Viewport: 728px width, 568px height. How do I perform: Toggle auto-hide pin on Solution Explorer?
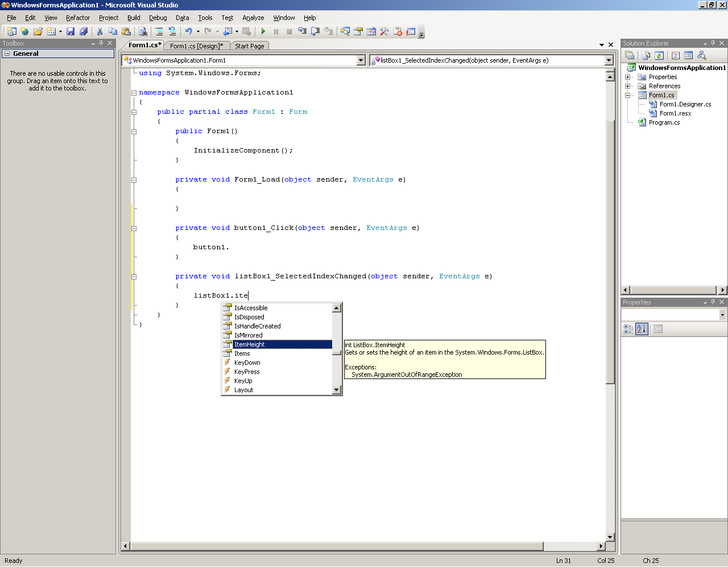pos(713,43)
